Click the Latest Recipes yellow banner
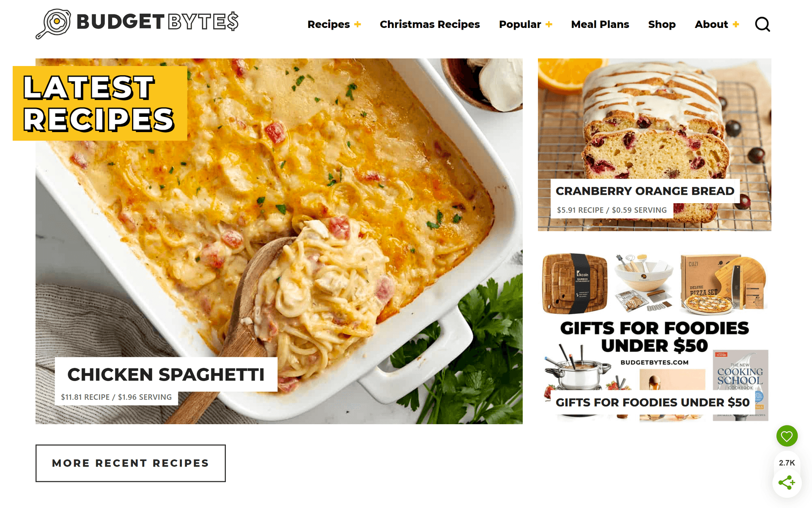Image resolution: width=812 pixels, height=508 pixels. [x=100, y=103]
